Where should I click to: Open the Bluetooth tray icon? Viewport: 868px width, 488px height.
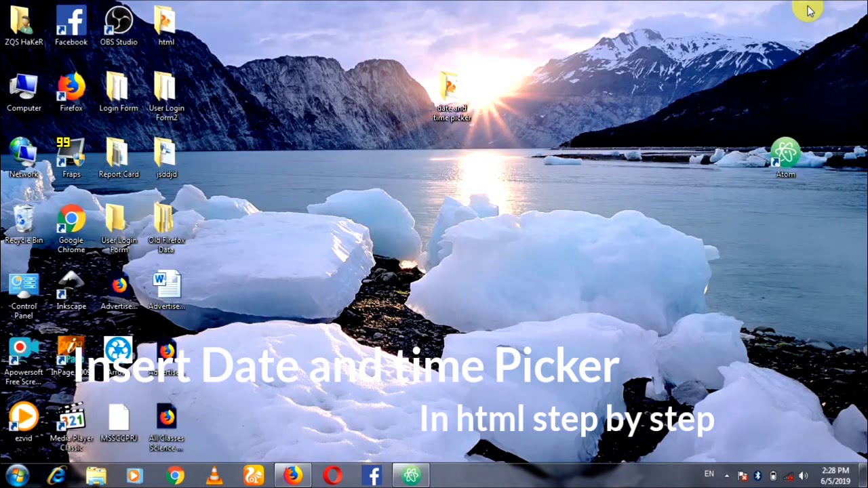758,476
